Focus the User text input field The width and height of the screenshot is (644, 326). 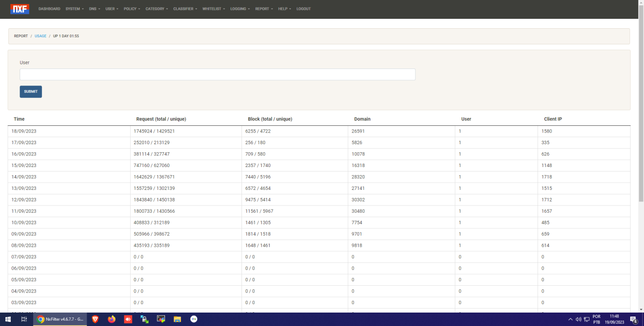[x=217, y=74]
